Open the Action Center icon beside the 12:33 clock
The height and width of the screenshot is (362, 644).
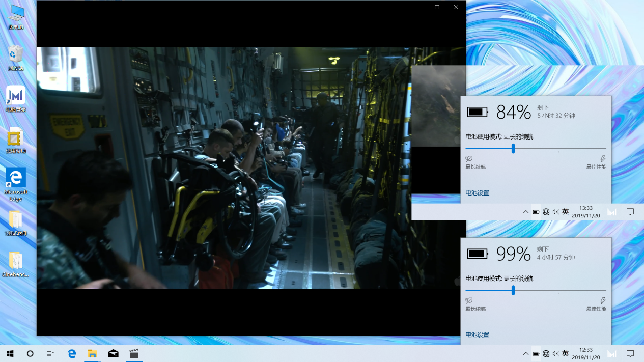(630, 354)
